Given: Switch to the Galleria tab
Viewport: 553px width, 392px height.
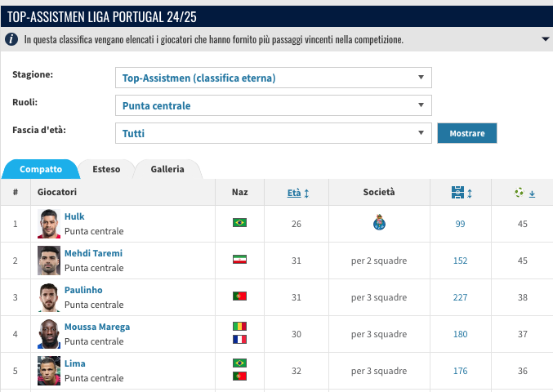Looking at the screenshot, I should pos(167,169).
